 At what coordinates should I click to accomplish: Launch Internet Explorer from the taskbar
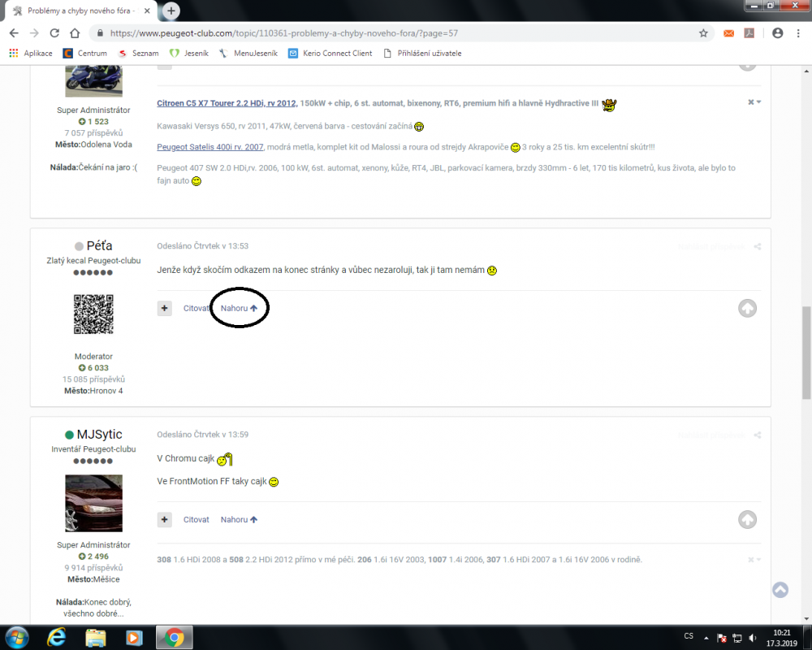pos(57,637)
